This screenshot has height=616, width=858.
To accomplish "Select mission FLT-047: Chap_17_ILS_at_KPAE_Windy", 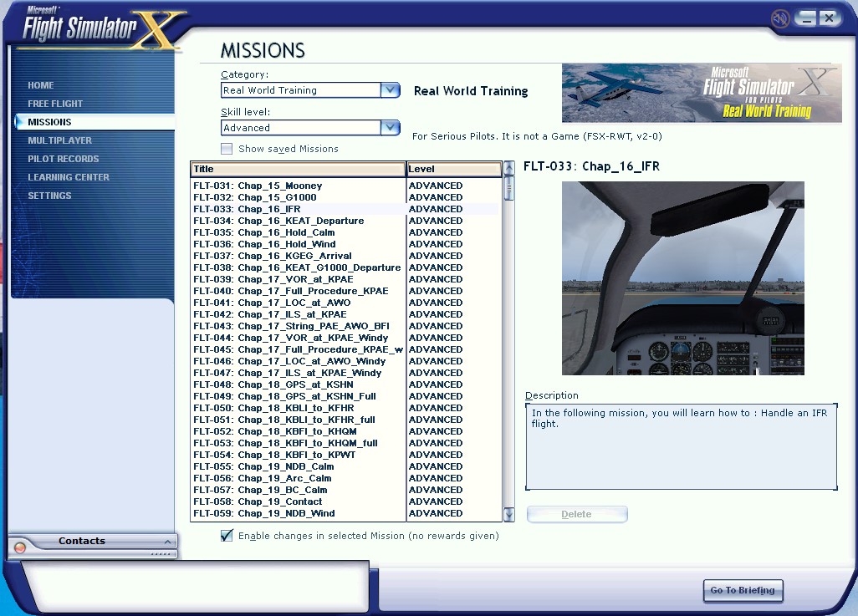I will tap(345, 373).
